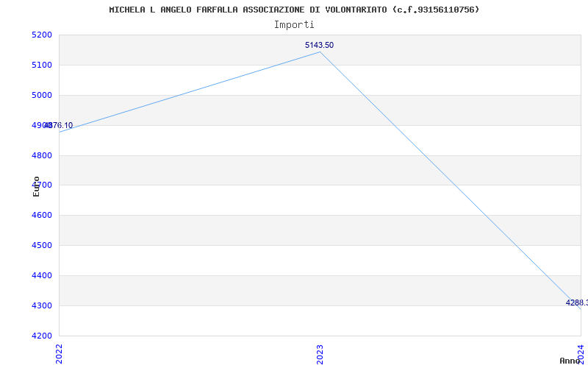The height and width of the screenshot is (368, 588).
Task: Select the 'Importi' subtitle text
Action: point(294,25)
